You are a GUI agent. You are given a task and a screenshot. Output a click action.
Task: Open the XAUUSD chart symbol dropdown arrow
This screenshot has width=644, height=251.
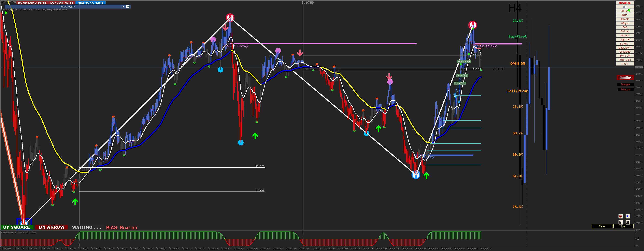coord(2,2)
